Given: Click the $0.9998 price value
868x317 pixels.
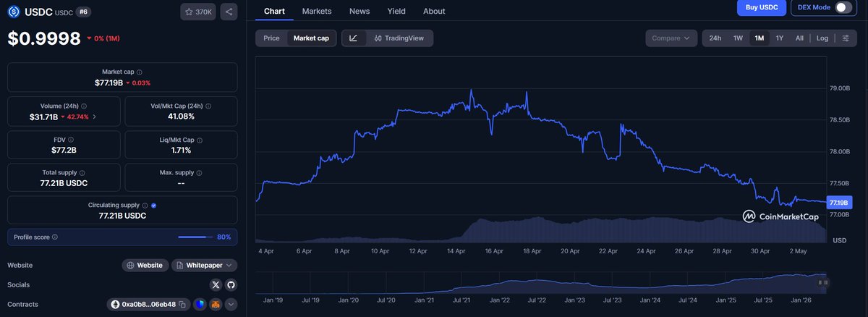Looking at the screenshot, I should tap(44, 39).
